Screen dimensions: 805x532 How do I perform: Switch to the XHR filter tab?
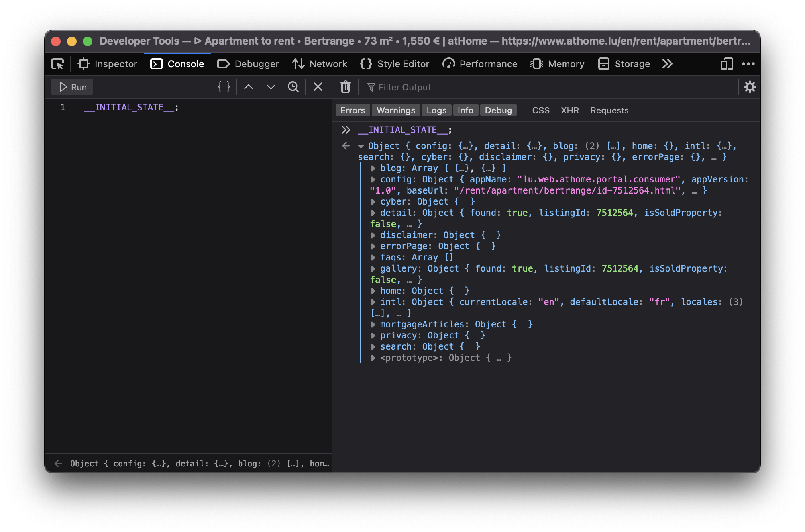coord(570,110)
